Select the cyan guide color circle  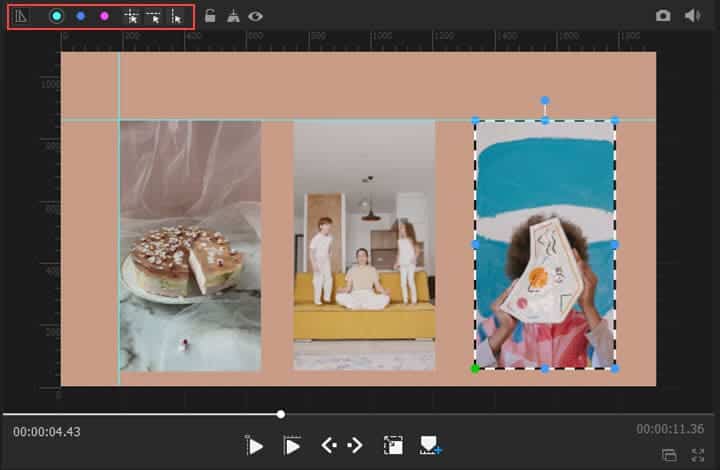click(x=57, y=16)
